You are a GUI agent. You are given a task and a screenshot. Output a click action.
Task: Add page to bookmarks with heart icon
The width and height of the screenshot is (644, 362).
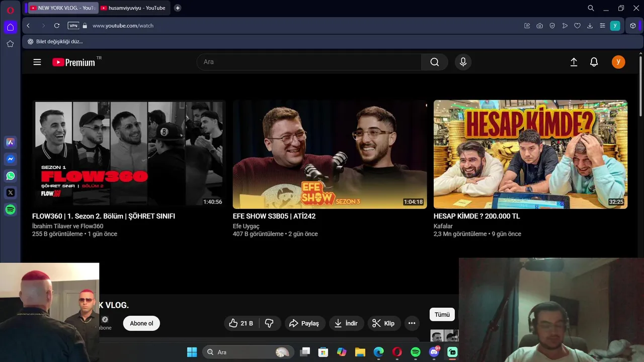click(577, 26)
